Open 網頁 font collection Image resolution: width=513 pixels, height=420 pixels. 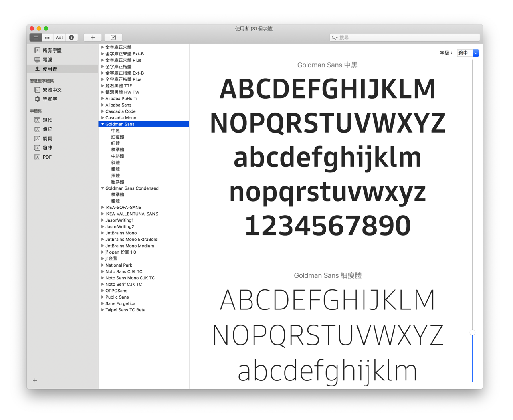click(x=63, y=139)
